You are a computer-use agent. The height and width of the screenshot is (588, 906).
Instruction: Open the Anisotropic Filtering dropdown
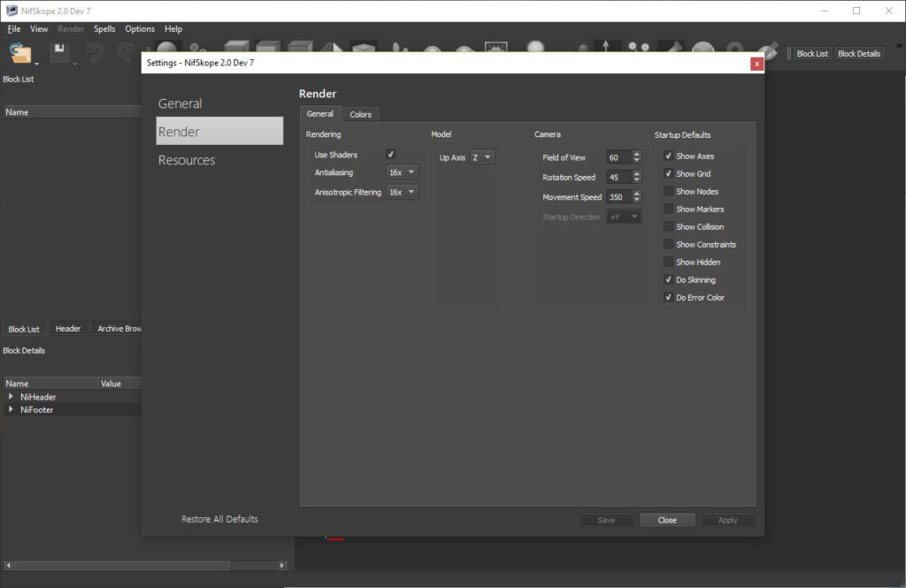pos(403,192)
